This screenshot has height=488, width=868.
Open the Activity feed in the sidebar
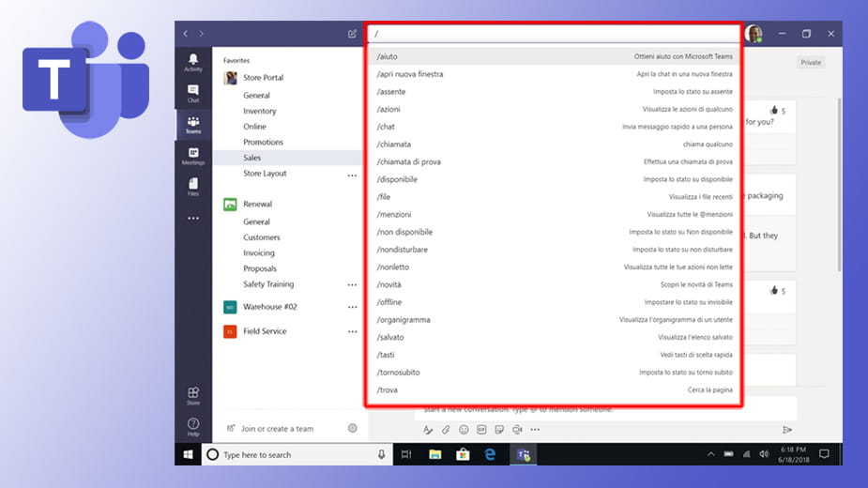[x=193, y=63]
